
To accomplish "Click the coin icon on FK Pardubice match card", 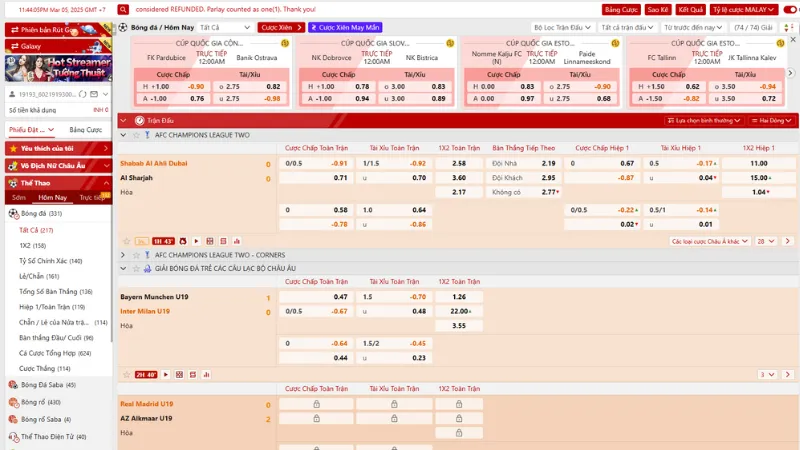I will coord(284,44).
